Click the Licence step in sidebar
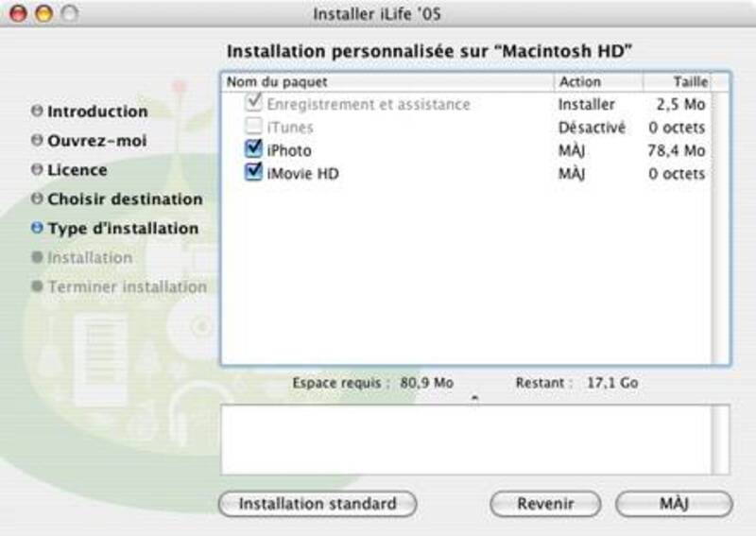Screen dimensions: 756x536 coord(77,170)
